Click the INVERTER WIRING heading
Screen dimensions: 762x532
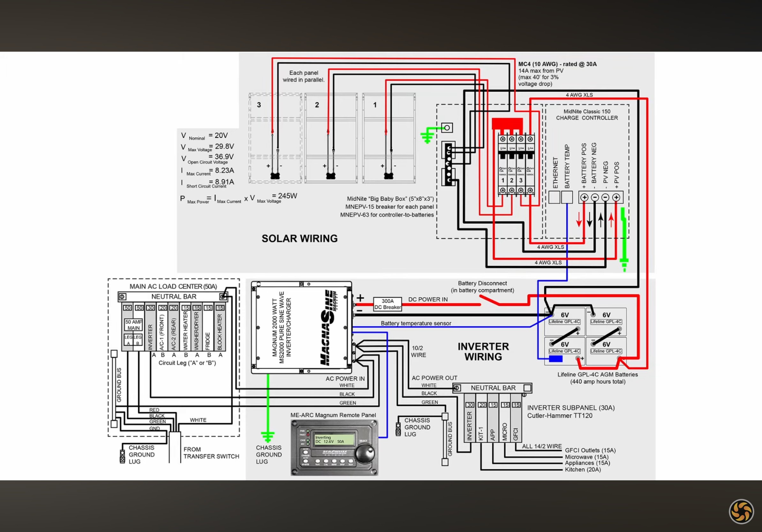coord(483,351)
